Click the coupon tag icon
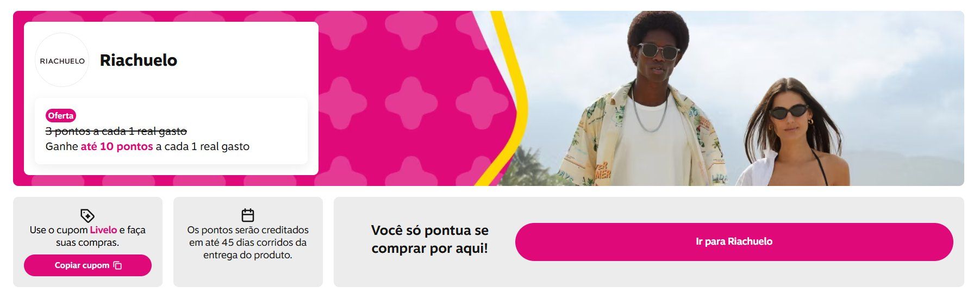The width and height of the screenshot is (980, 292). coord(87,215)
